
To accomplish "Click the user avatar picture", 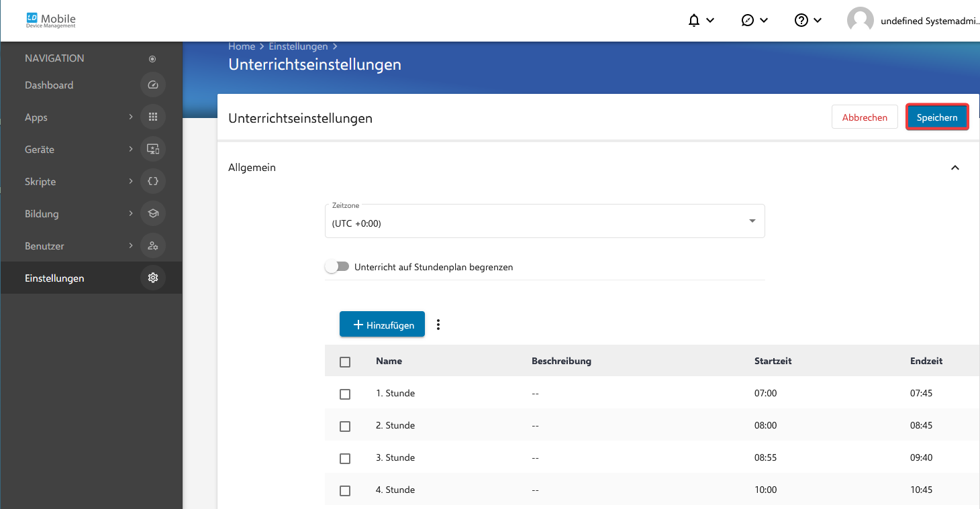I will (861, 21).
